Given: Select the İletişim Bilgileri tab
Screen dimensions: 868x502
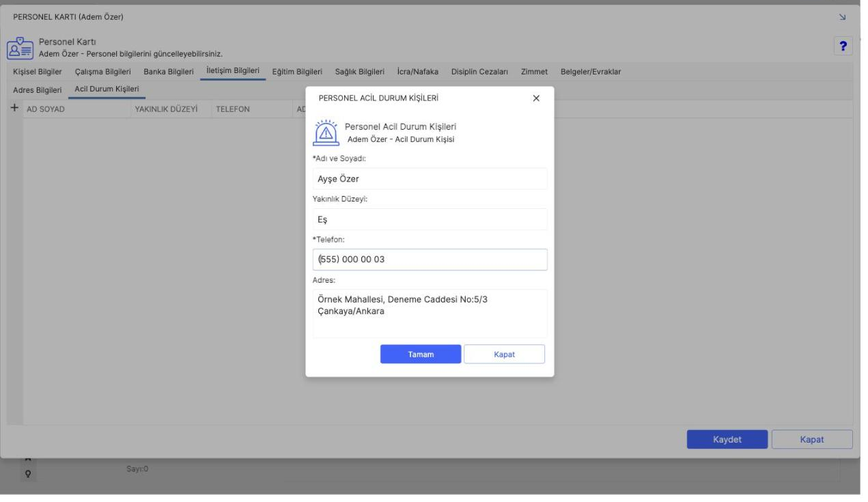Looking at the screenshot, I should (x=233, y=72).
